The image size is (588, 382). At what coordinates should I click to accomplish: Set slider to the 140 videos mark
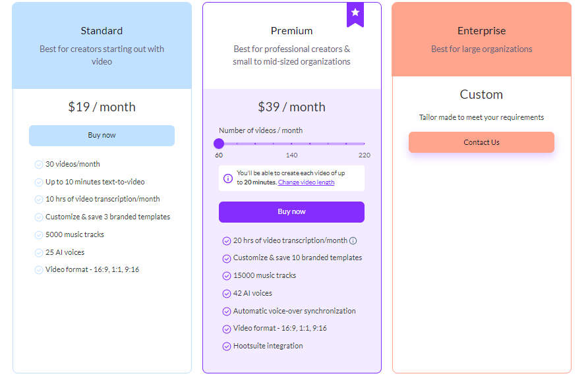click(x=291, y=144)
